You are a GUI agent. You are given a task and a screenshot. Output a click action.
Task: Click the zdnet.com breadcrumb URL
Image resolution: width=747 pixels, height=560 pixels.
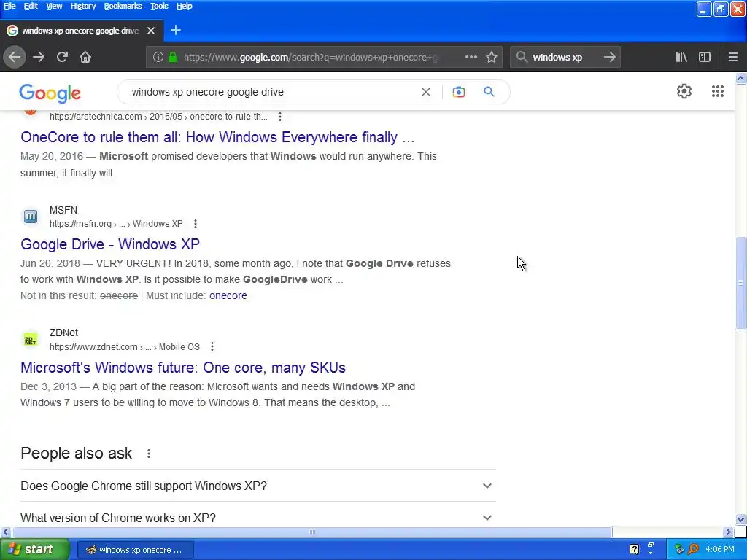pyautogui.click(x=125, y=346)
